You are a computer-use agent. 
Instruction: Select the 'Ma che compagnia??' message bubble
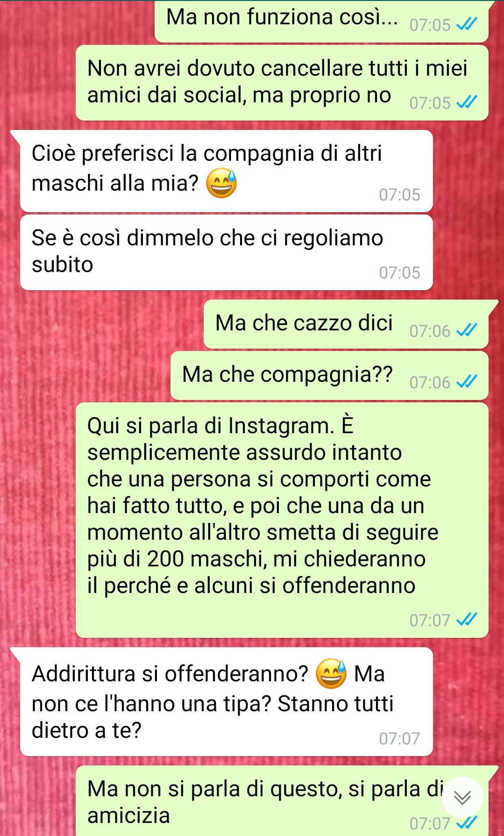click(329, 376)
